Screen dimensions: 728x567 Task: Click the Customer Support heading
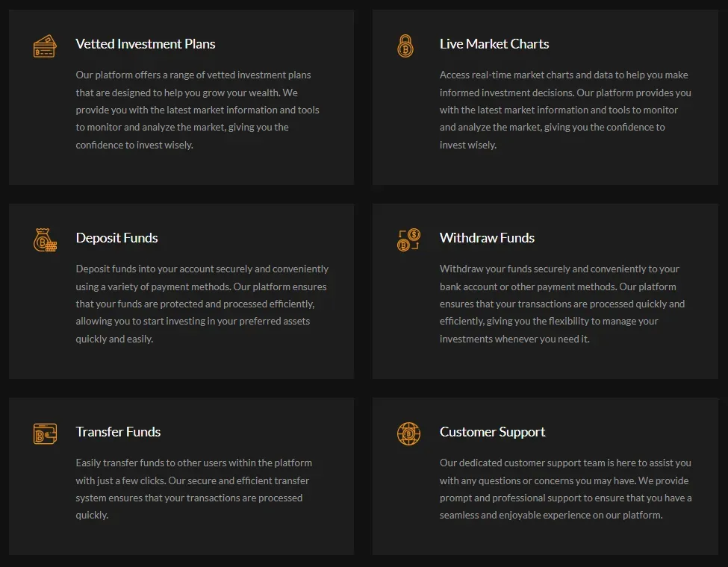(493, 432)
